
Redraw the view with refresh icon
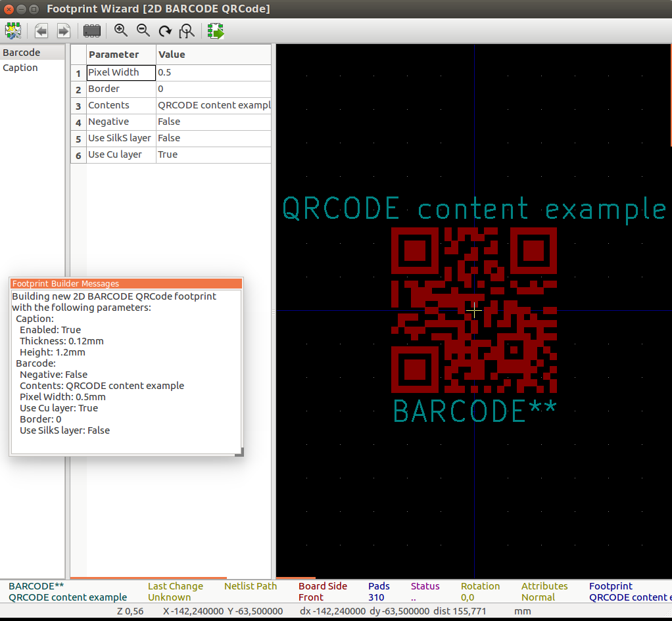[165, 31]
